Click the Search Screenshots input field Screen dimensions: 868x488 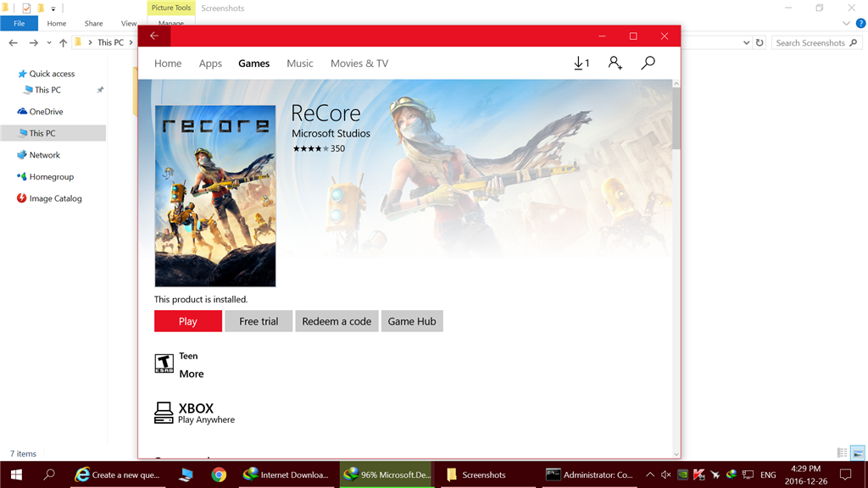[816, 42]
